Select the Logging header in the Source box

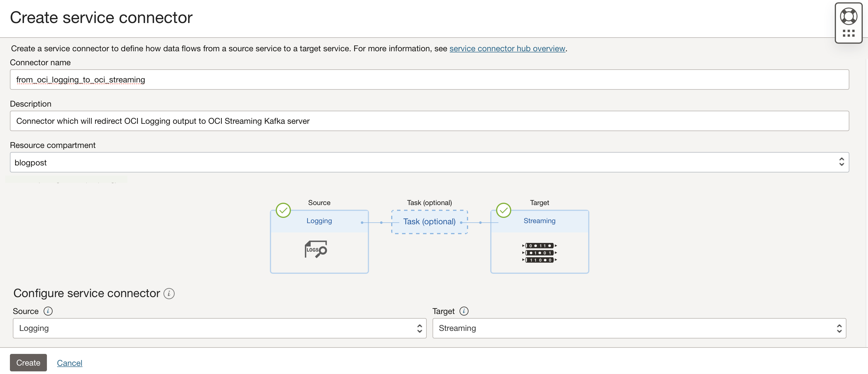click(x=319, y=221)
